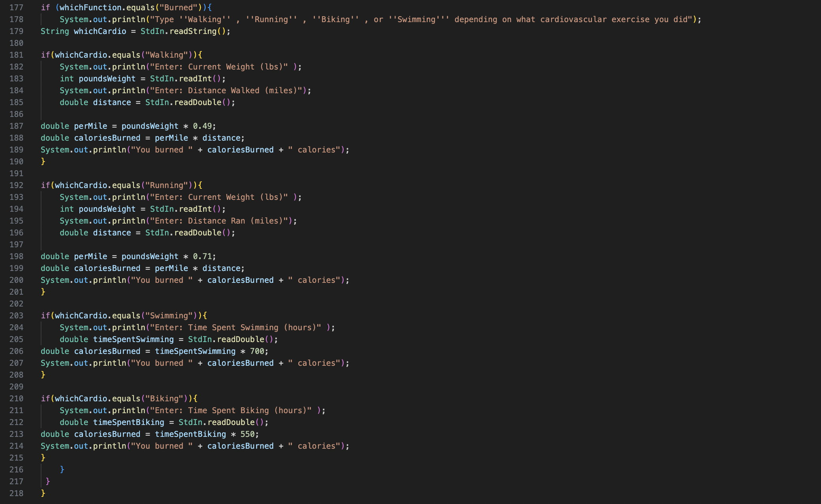The image size is (821, 504).
Task: Click the "Biking" string on line 210
Action: 164,399
